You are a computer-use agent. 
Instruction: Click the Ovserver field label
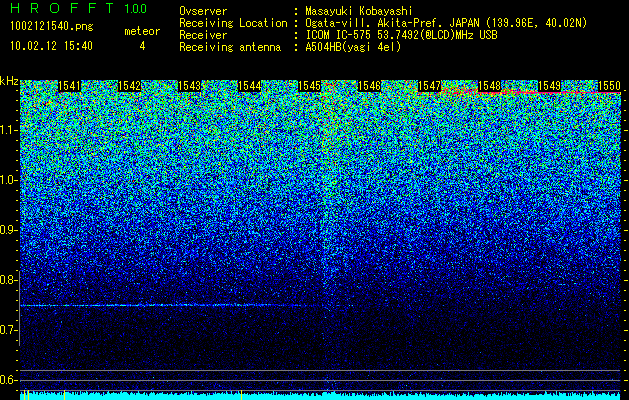(203, 11)
